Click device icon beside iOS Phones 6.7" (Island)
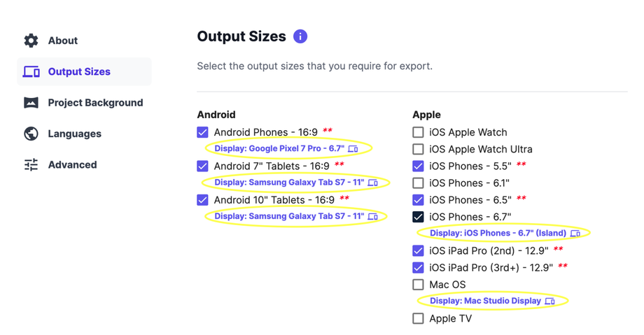 click(x=575, y=234)
